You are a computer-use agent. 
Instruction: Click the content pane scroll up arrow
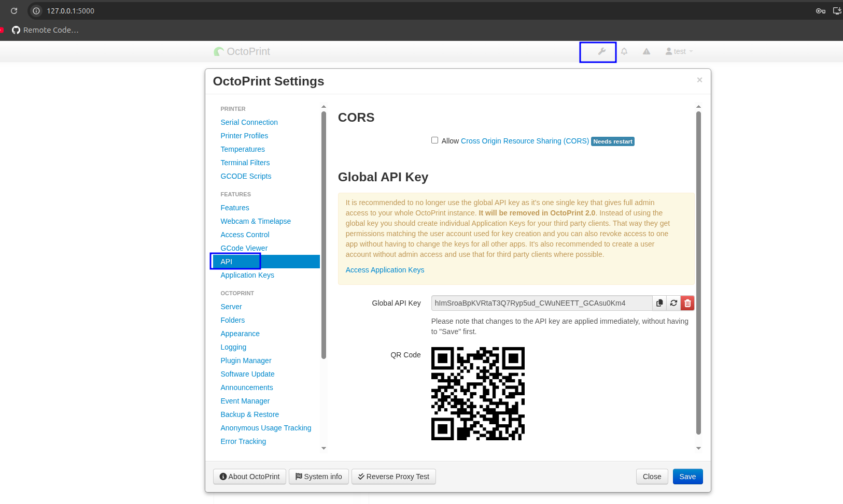pyautogui.click(x=698, y=107)
